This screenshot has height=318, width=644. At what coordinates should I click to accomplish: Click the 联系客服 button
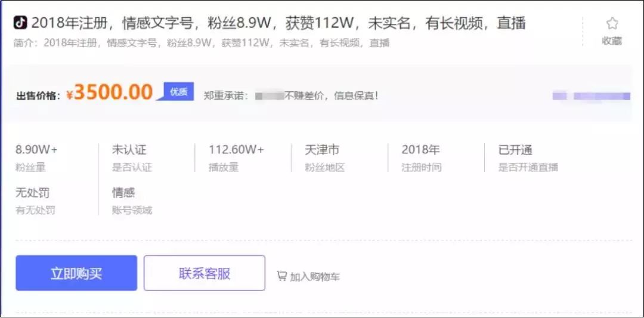[205, 273]
